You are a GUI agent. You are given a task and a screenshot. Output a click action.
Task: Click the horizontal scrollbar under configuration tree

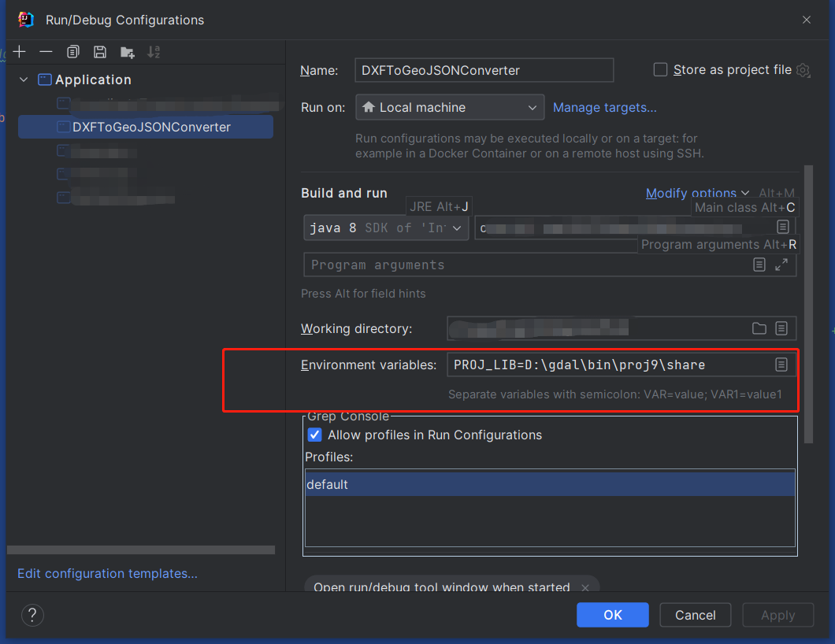coord(141,550)
